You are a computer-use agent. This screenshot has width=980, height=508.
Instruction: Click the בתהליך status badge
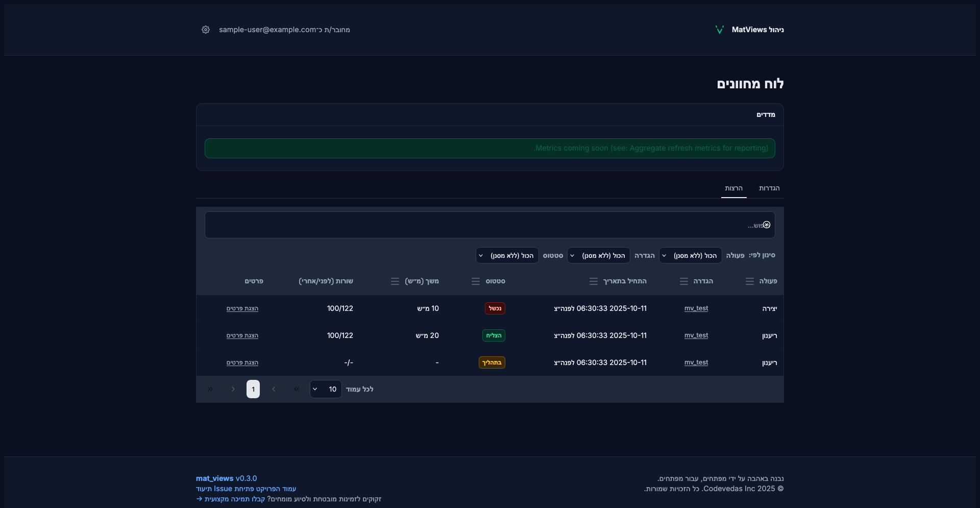coord(492,362)
